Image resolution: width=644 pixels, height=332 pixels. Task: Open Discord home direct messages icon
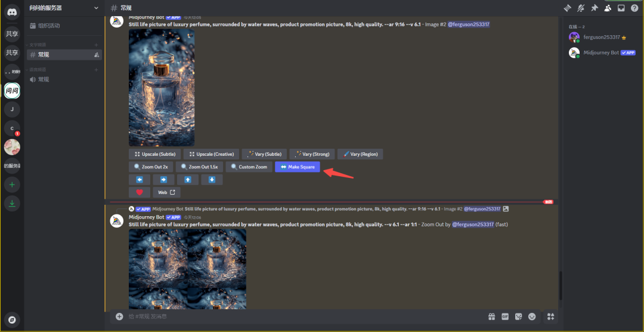(12, 12)
